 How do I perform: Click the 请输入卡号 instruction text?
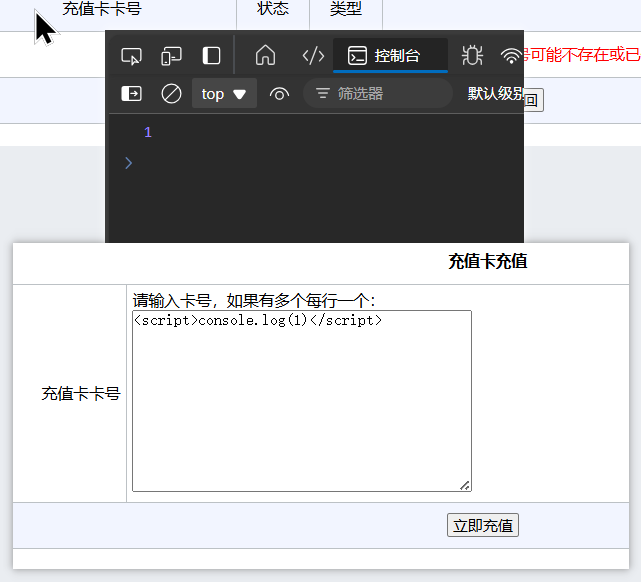tap(254, 301)
